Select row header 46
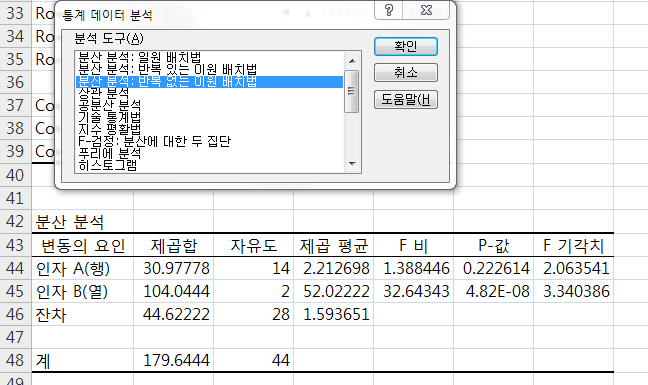648x385 pixels. click(15, 315)
